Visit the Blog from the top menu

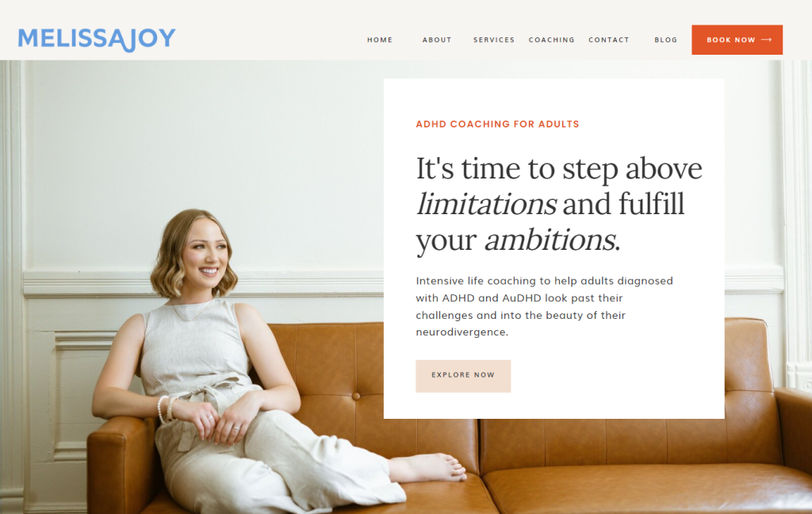click(665, 40)
